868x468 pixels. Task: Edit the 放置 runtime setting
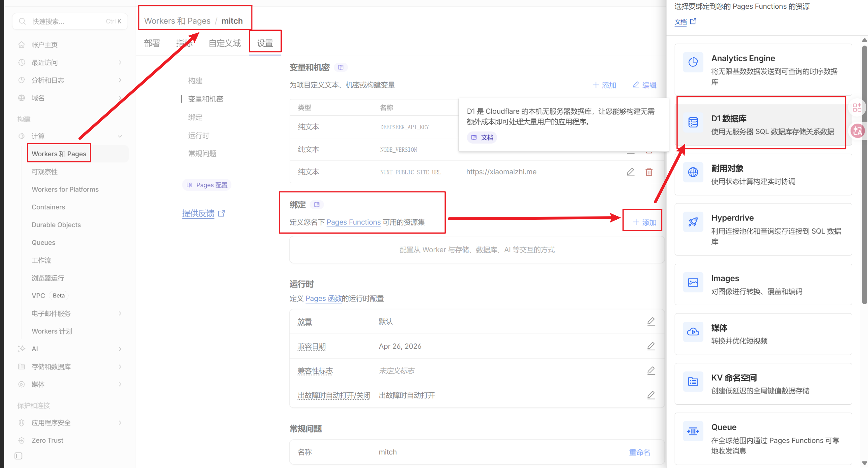click(x=651, y=321)
